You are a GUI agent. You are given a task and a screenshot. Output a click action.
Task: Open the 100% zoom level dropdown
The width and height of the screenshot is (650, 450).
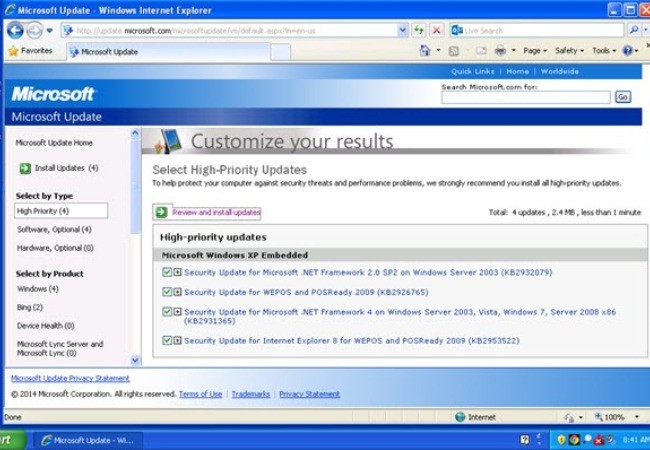[637, 417]
